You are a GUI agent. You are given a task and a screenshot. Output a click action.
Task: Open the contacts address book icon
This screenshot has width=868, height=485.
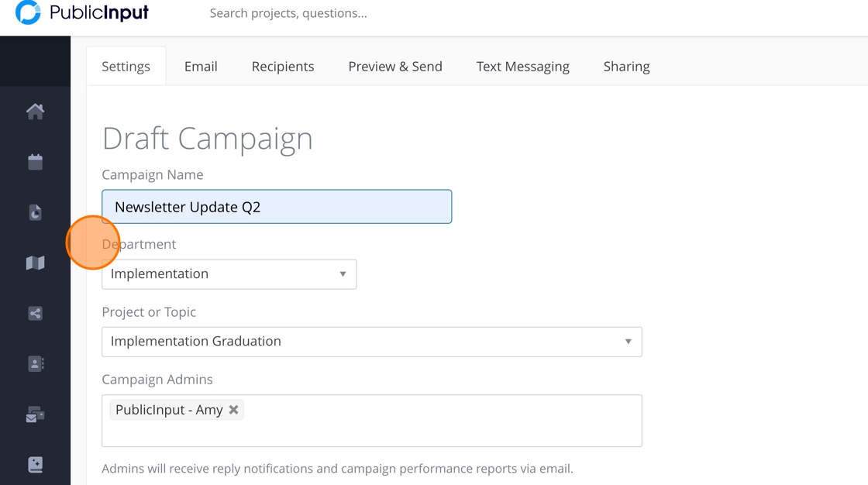point(35,364)
